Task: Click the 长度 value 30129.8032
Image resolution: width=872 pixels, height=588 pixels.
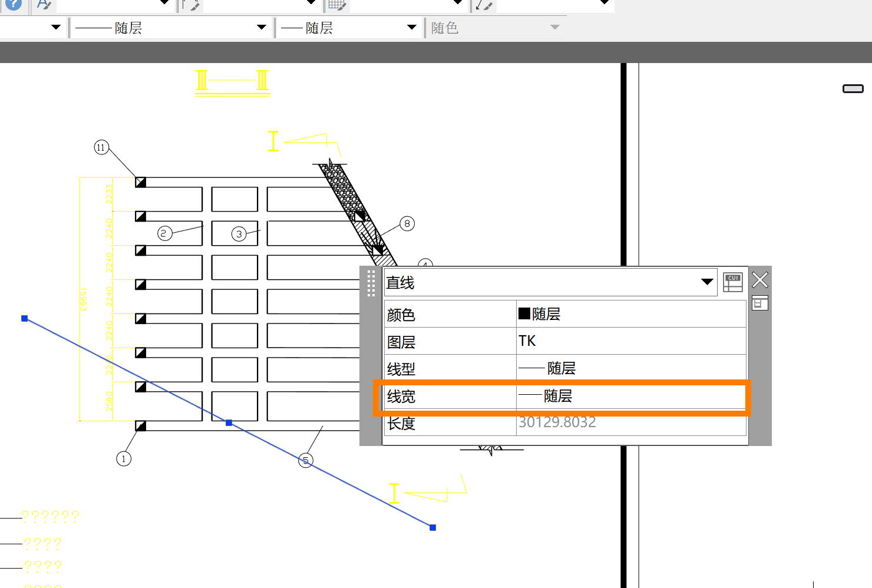Action: pyautogui.click(x=557, y=422)
